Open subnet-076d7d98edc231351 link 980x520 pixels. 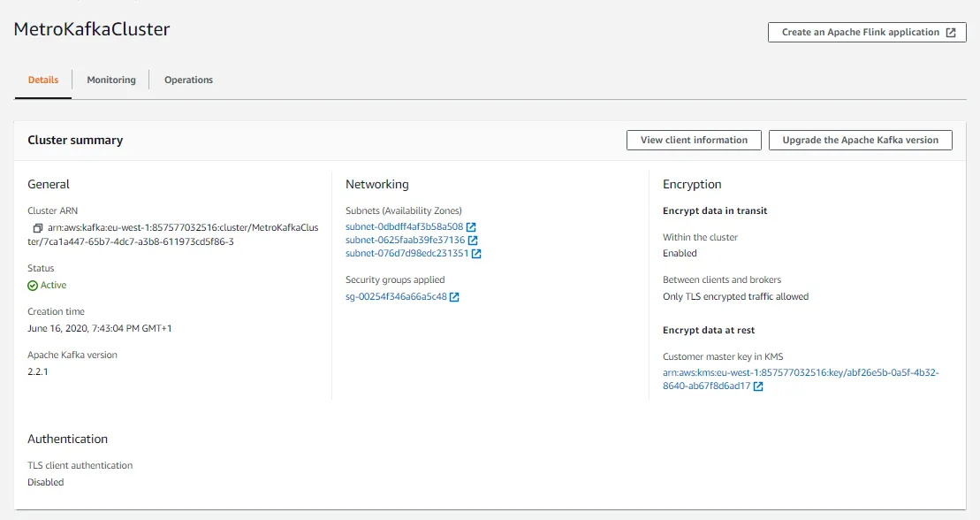pyautogui.click(x=406, y=253)
